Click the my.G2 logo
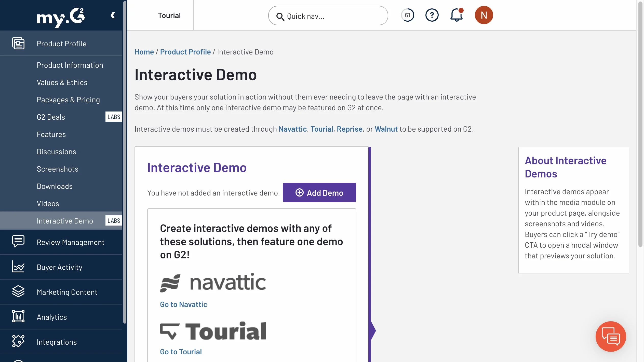This screenshot has height=362, width=644. coord(61,17)
